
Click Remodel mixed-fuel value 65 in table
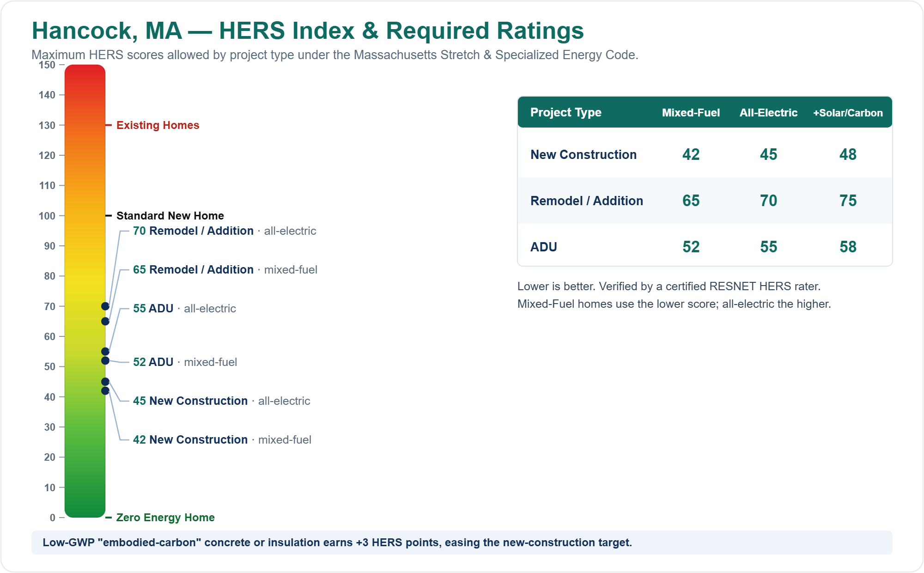[691, 201]
